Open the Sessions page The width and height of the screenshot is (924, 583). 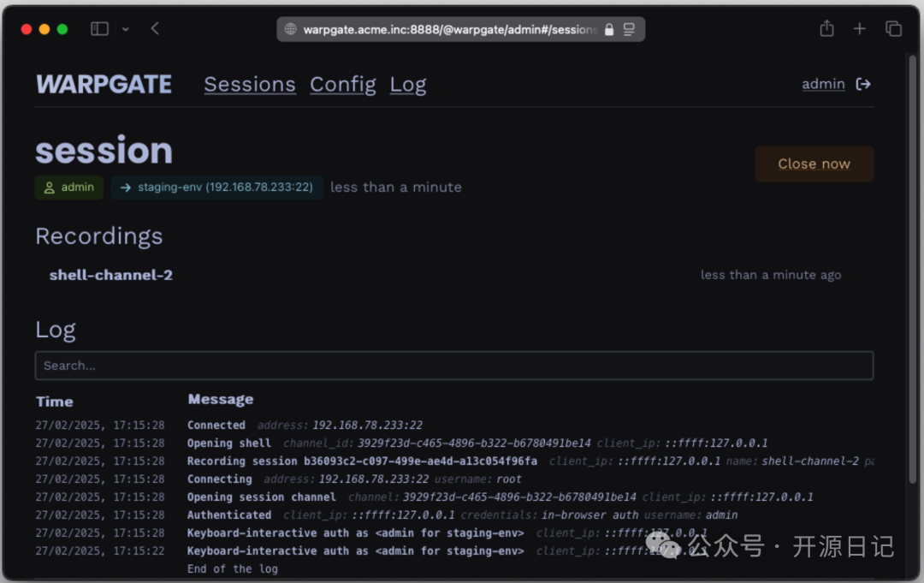250,85
